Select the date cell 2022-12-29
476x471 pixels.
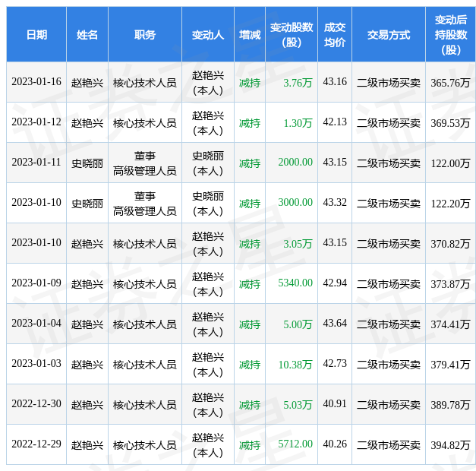pyautogui.click(x=36, y=444)
